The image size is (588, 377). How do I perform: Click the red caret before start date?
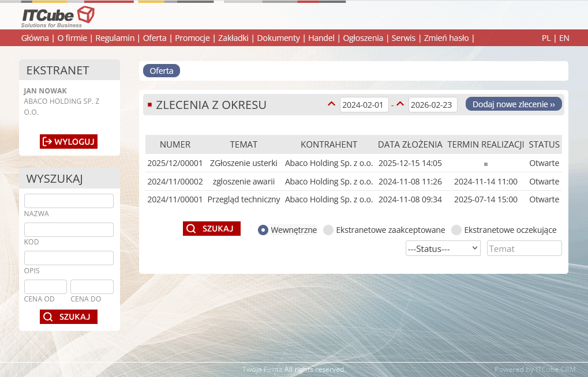tap(331, 104)
